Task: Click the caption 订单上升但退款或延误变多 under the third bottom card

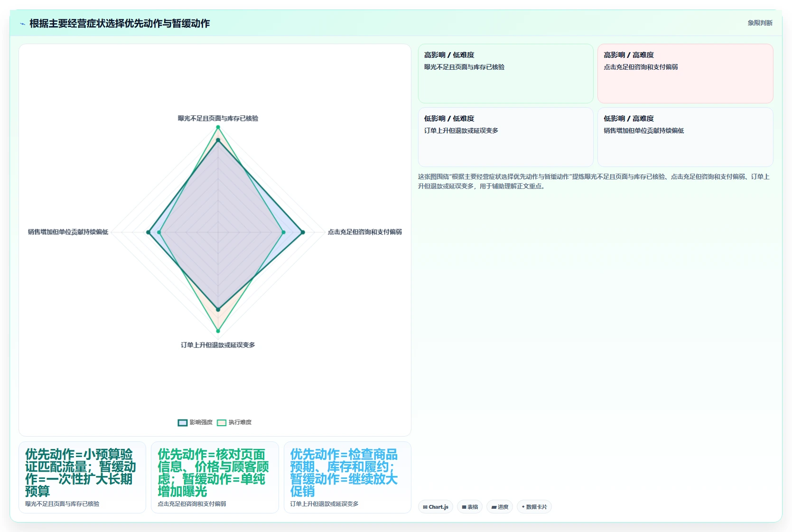Action: coord(325,504)
